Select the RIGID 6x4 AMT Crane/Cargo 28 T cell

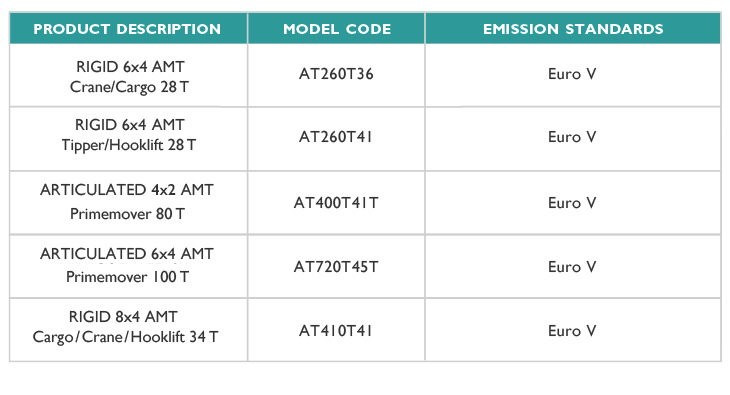click(128, 76)
